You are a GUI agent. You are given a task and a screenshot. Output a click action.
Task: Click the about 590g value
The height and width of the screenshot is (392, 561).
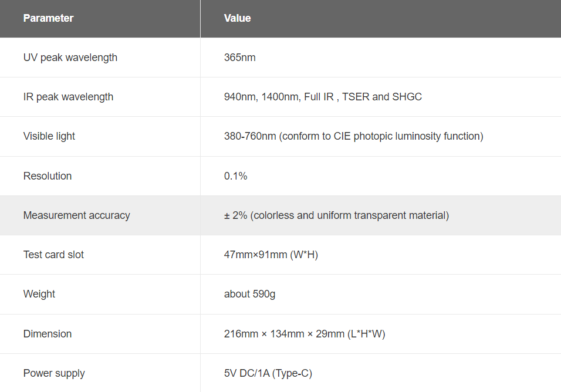click(249, 294)
